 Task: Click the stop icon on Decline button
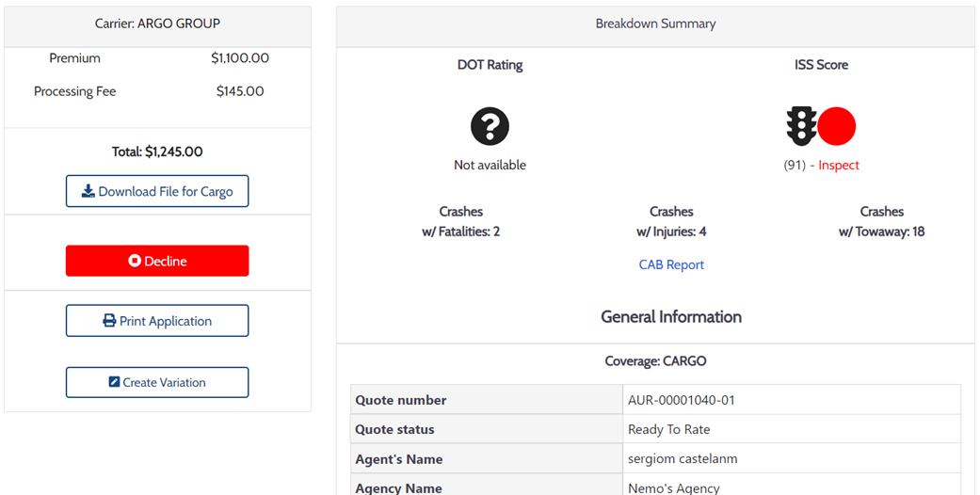click(135, 261)
